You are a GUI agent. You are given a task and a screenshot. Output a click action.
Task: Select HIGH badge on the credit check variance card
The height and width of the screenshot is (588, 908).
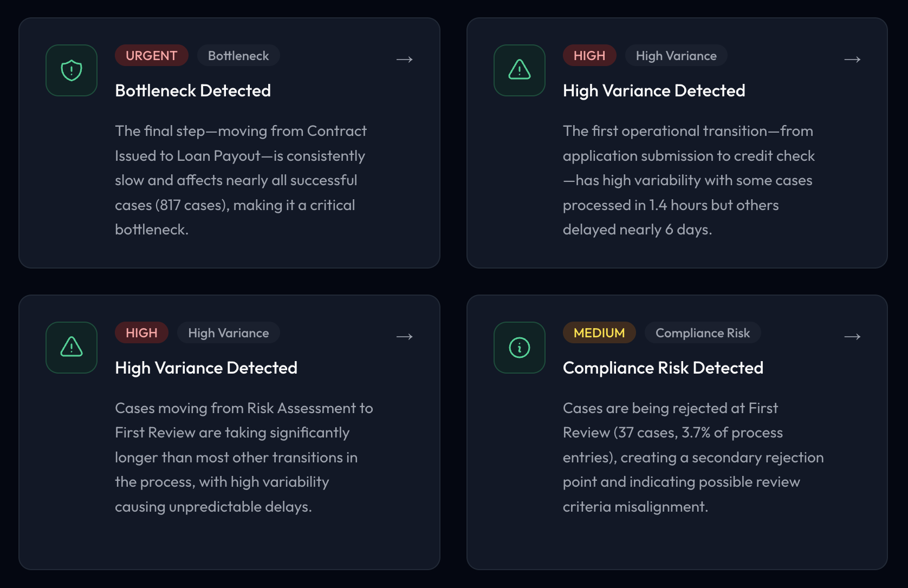(x=589, y=56)
